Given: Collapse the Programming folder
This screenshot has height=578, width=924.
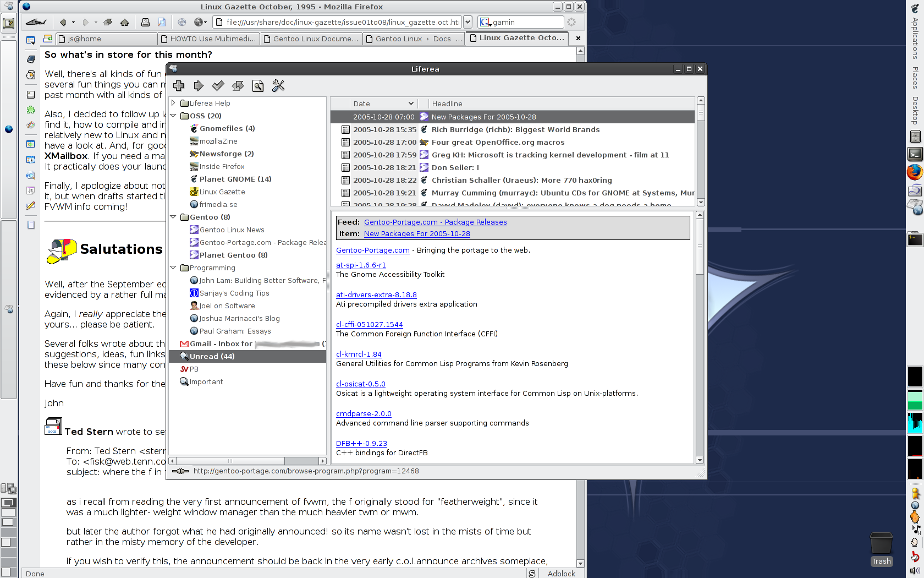Looking at the screenshot, I should 173,268.
